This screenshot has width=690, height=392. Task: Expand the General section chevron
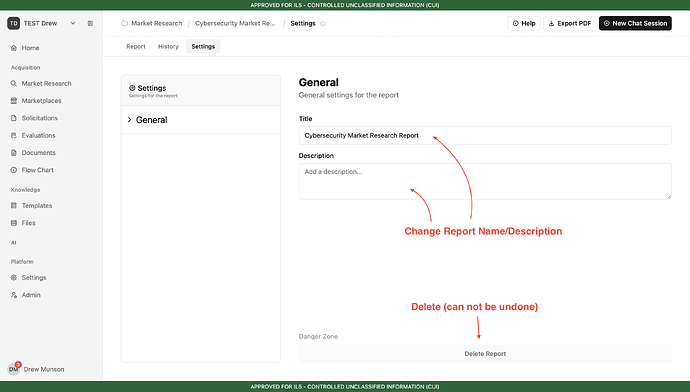pos(129,120)
